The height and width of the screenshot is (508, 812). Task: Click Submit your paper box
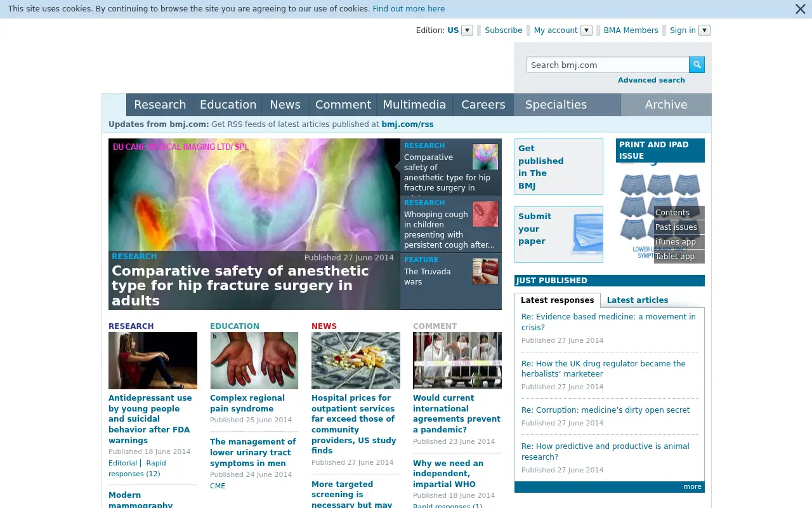559,234
